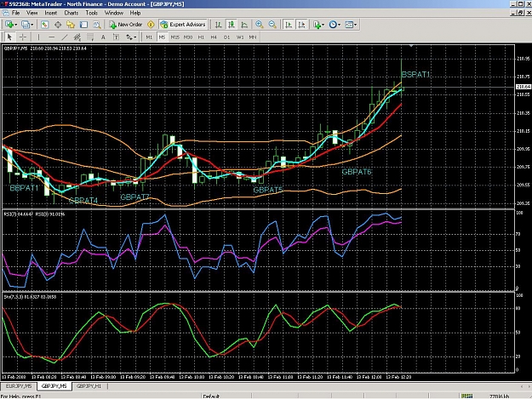
Task: Select the Cursor arrow tool
Action: point(9,37)
